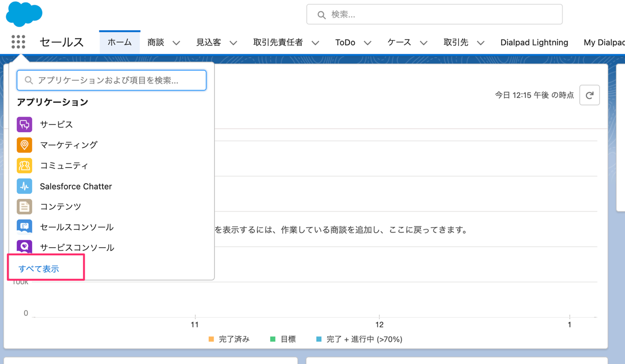Open the Salesforce Chatter app label
Viewport: 625px width, 364px height.
coord(76,186)
